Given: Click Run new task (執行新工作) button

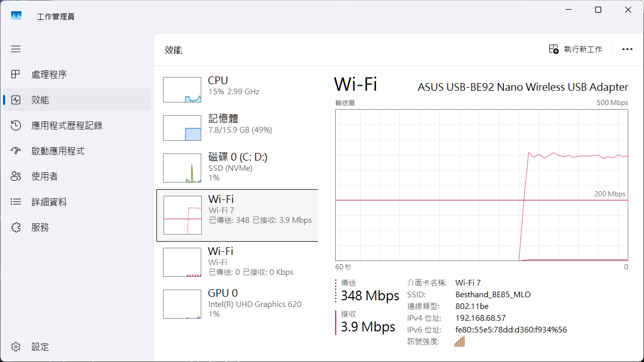Looking at the screenshot, I should [x=576, y=49].
